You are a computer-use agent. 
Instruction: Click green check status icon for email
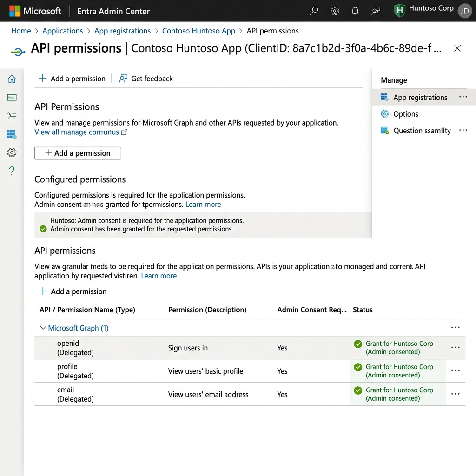tap(358, 390)
